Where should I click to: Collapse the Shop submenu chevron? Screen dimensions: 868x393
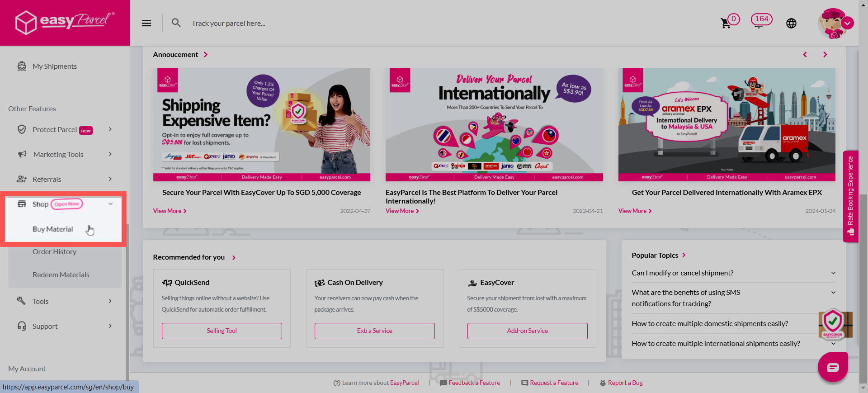(x=110, y=204)
